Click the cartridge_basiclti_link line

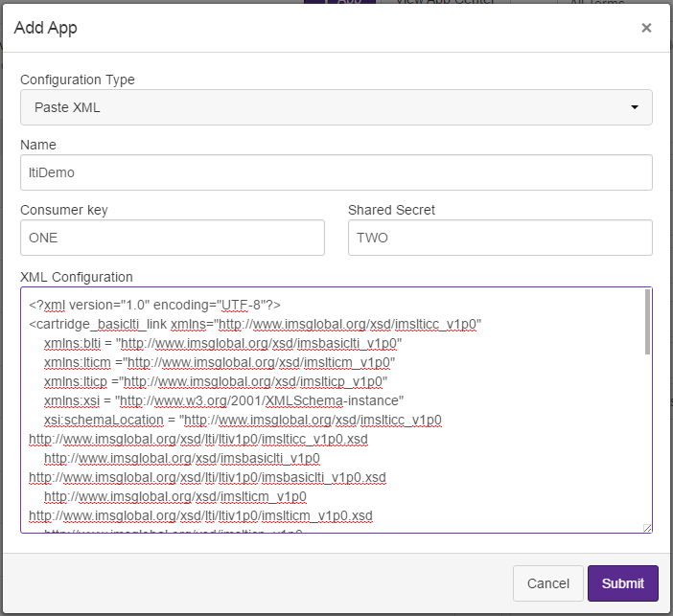click(255, 325)
